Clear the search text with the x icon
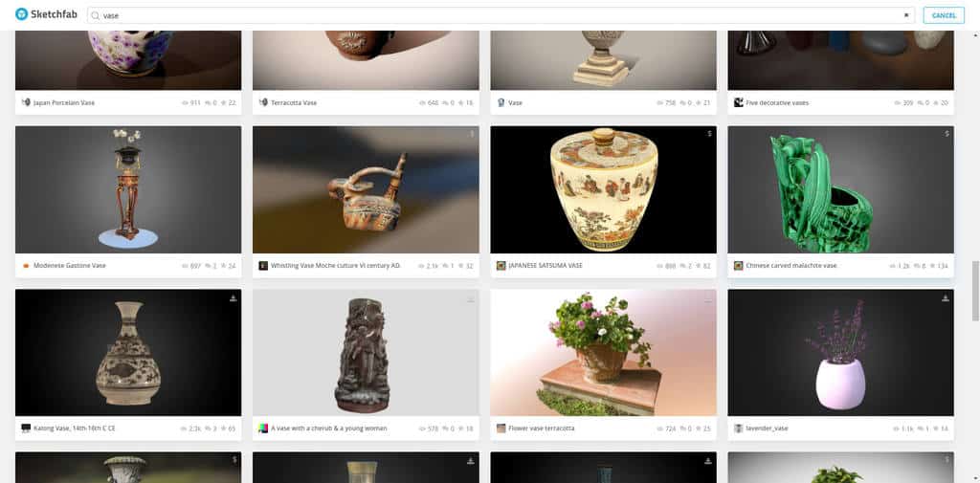This screenshot has height=483, width=980. tap(905, 15)
